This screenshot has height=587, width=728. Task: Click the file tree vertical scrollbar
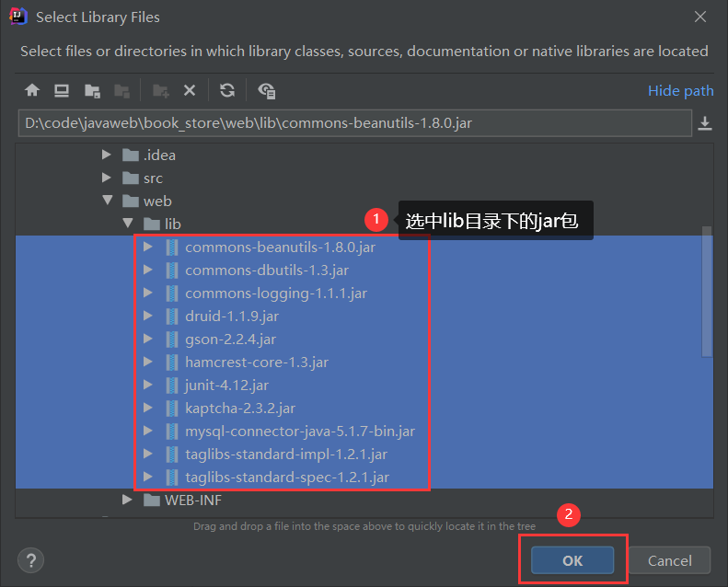pyautogui.click(x=707, y=292)
